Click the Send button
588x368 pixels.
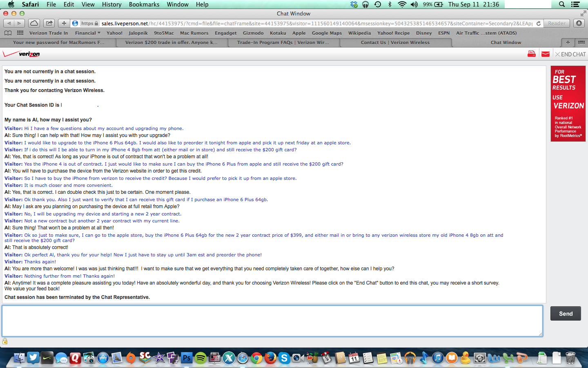[x=566, y=314]
